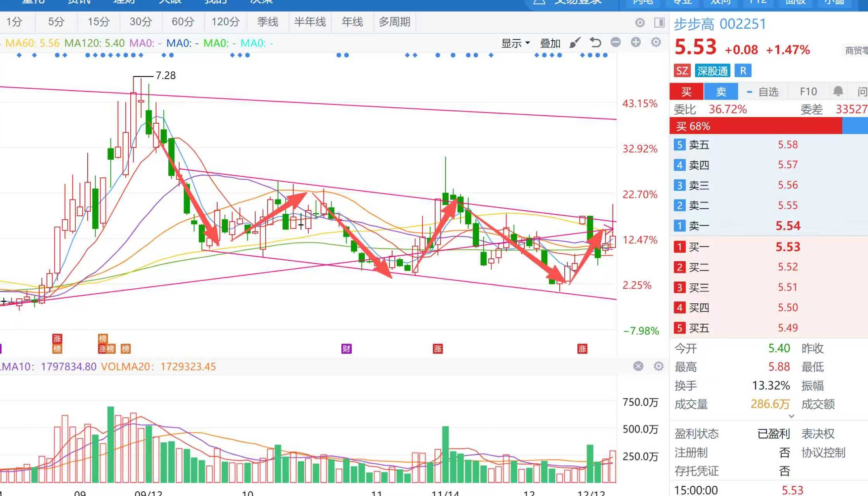The image size is (868, 496).
Task: Close the volume sub-chart panel
Action: (638, 366)
